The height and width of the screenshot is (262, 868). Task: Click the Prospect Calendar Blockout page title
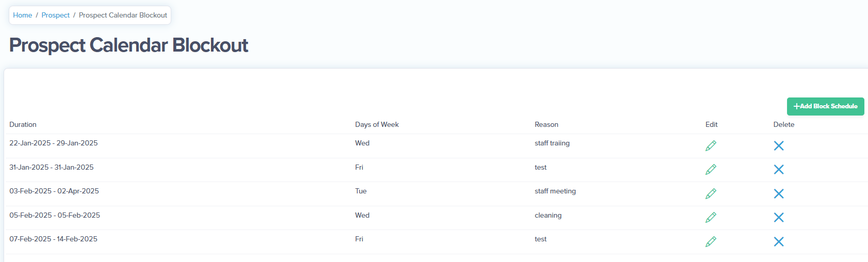click(x=129, y=45)
